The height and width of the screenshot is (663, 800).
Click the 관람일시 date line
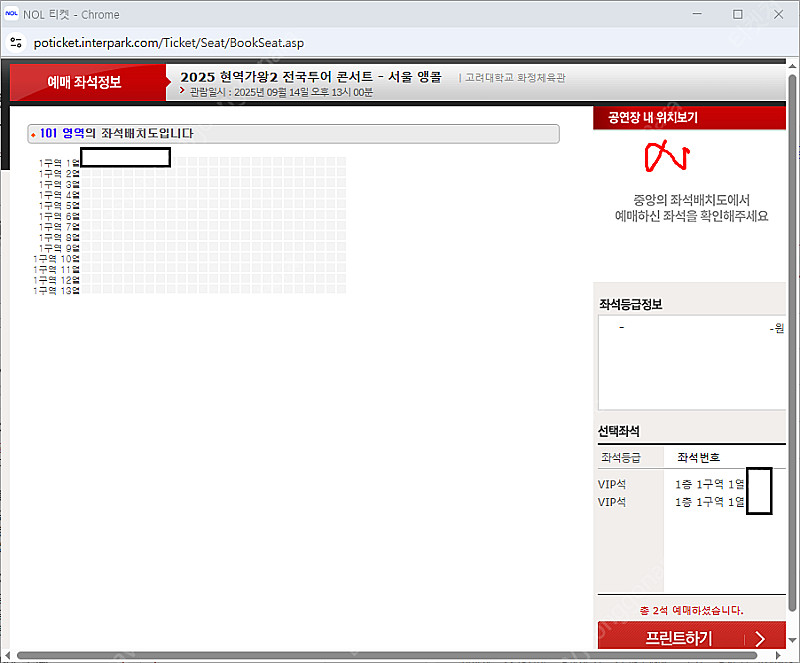(x=281, y=92)
